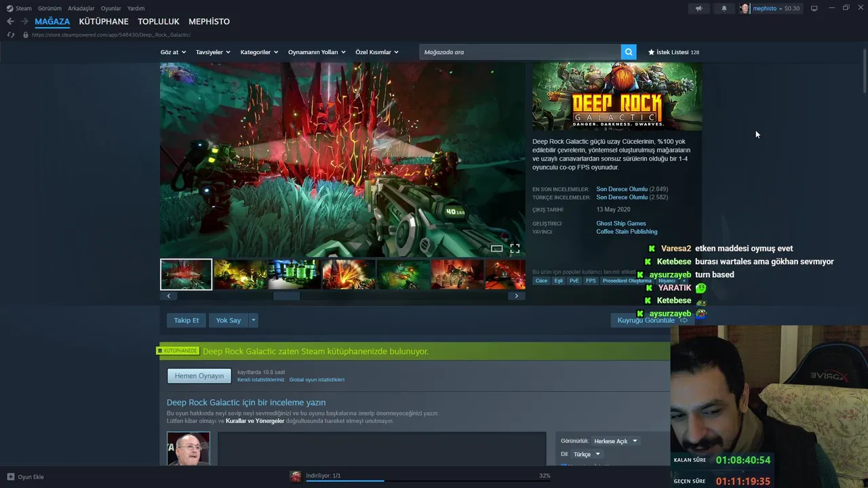Expand the Dil Türkçe dropdown
Viewport: 868px width, 488px height.
587,454
